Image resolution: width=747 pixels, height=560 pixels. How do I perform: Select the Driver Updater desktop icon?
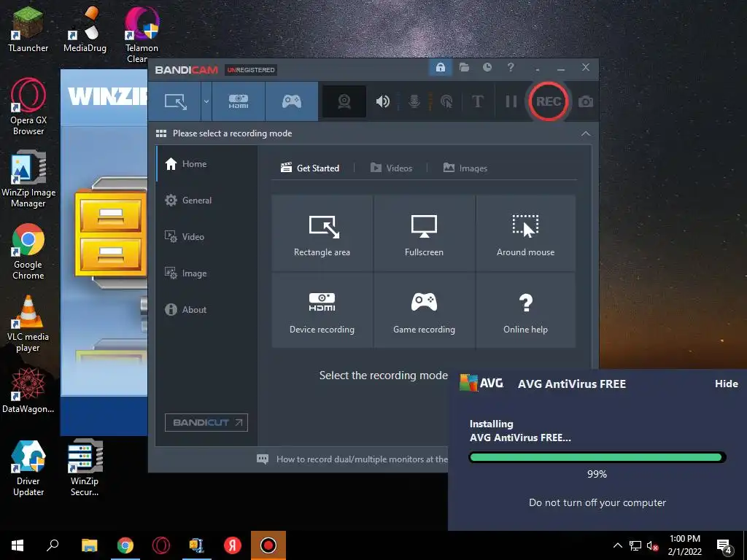click(x=28, y=469)
